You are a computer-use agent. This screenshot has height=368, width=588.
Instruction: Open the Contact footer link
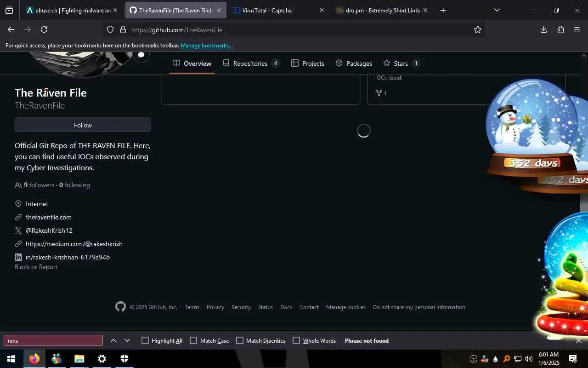click(309, 307)
